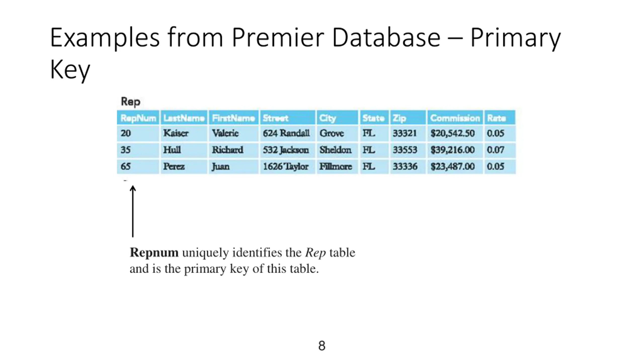The width and height of the screenshot is (644, 362).
Task: Click the RepNum cell with value 35
Action: pos(126,150)
